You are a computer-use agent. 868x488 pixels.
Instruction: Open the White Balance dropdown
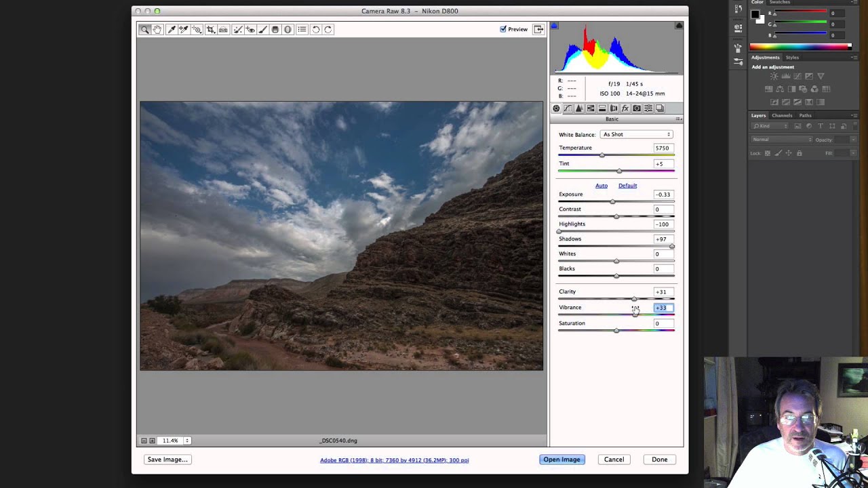(637, 134)
